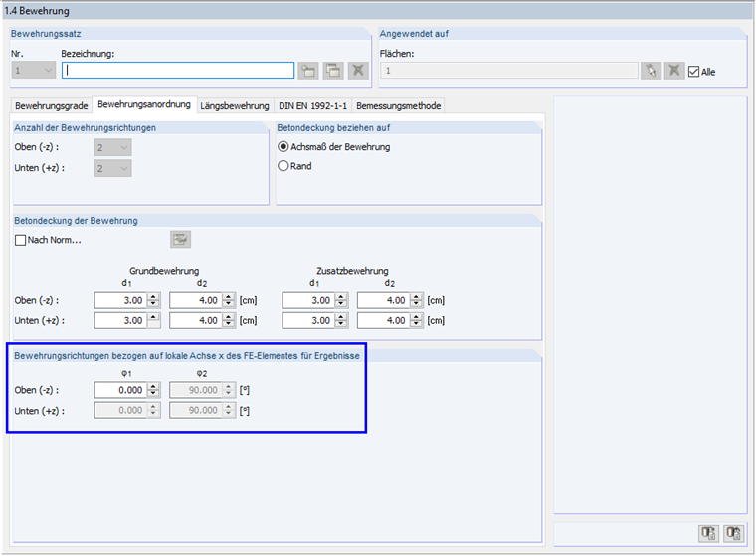Screen dimensions: 756x556
Task: Click Grundbewehrung d1 Unten spinner arrows
Action: coord(153,320)
